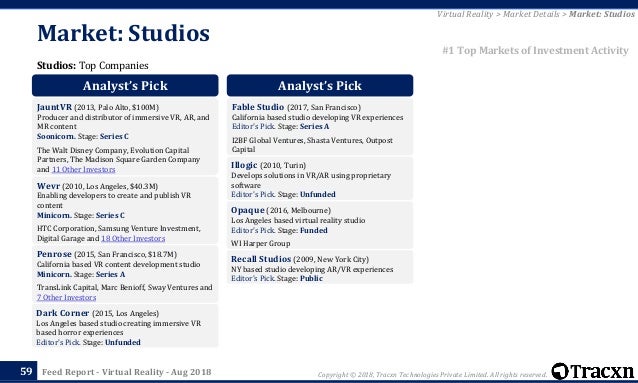Click 'Funded' stage in Opaque card
The width and height of the screenshot is (638, 383).
pyautogui.click(x=314, y=230)
